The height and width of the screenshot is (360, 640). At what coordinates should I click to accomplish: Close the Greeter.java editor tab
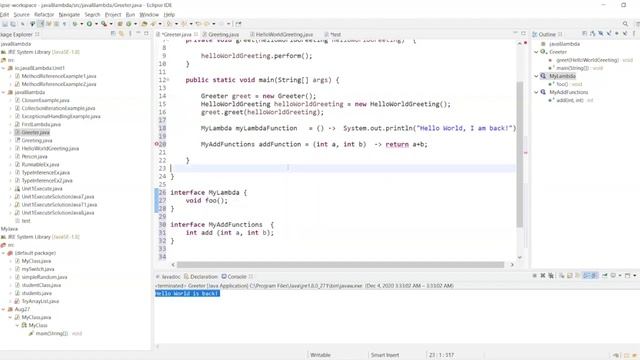coord(196,34)
